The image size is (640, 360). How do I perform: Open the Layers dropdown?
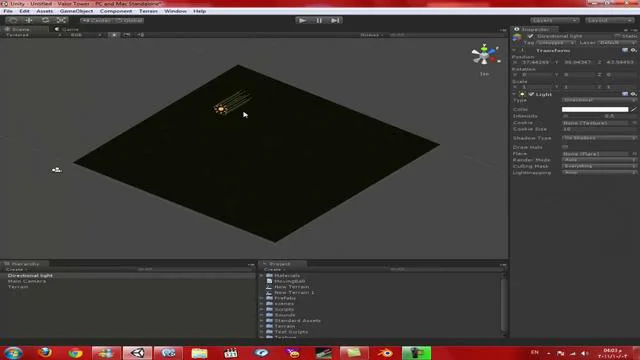click(554, 20)
